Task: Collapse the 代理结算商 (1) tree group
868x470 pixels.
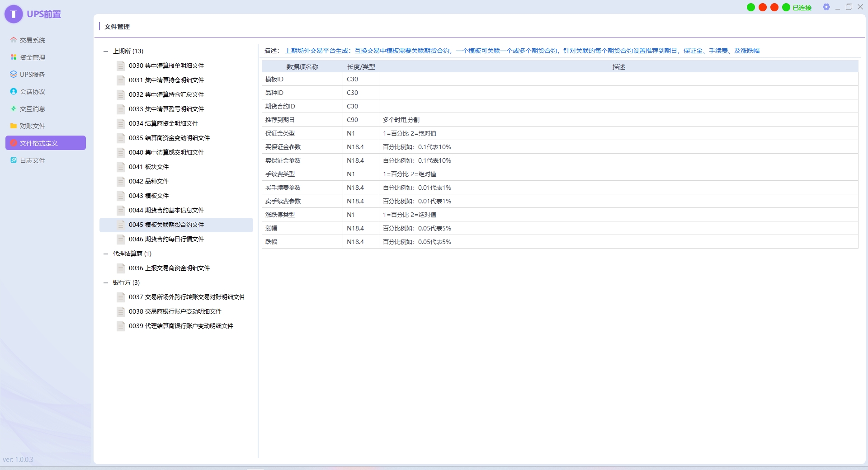Action: coord(106,254)
